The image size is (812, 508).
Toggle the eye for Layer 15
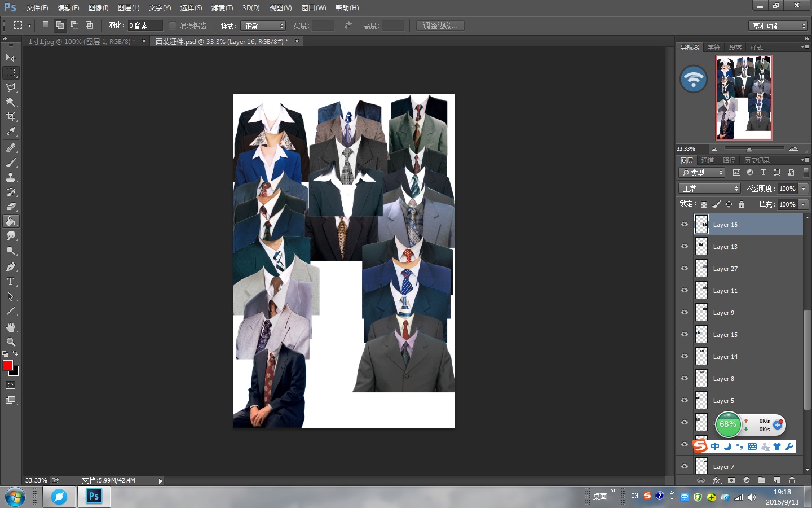(685, 334)
